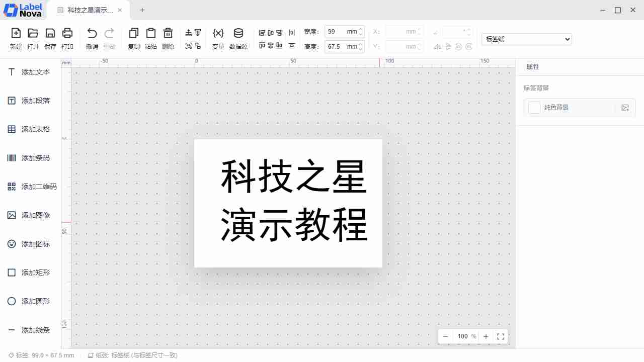This screenshot has height=362, width=644.
Task: Open a new tab with the plus button
Action: [x=142, y=10]
